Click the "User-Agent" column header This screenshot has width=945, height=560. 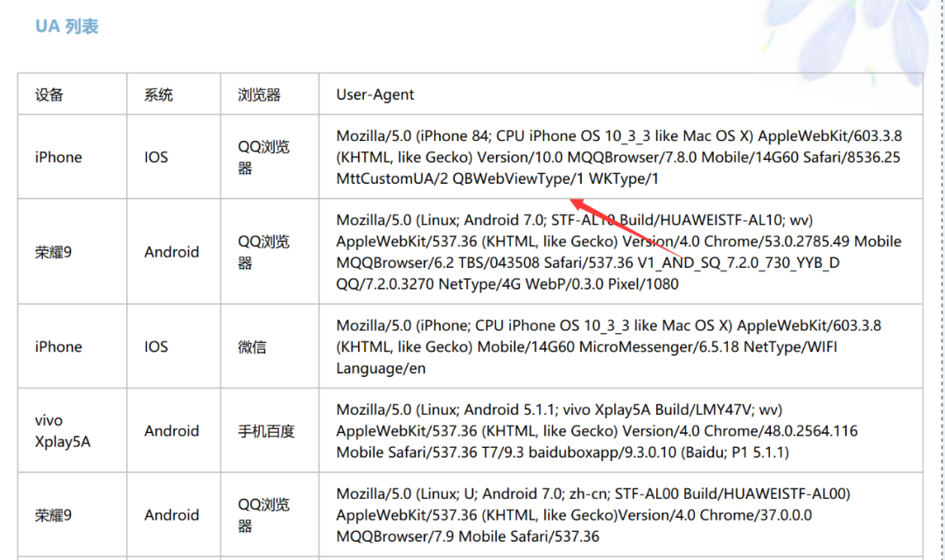click(x=375, y=94)
